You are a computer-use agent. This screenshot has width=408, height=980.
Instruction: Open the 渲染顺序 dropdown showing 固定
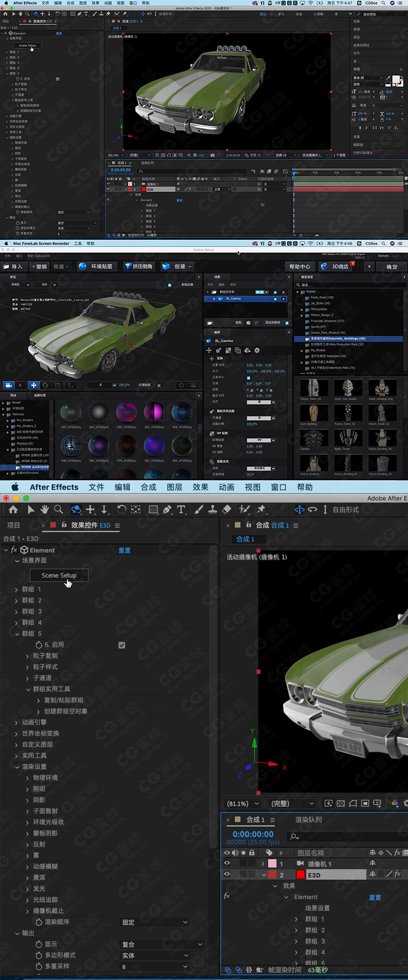155,922
